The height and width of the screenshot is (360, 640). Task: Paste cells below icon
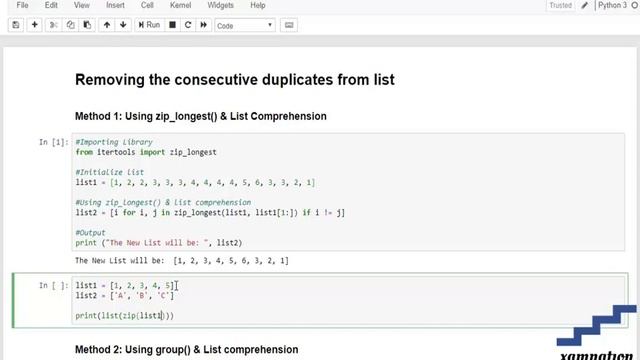(87, 25)
